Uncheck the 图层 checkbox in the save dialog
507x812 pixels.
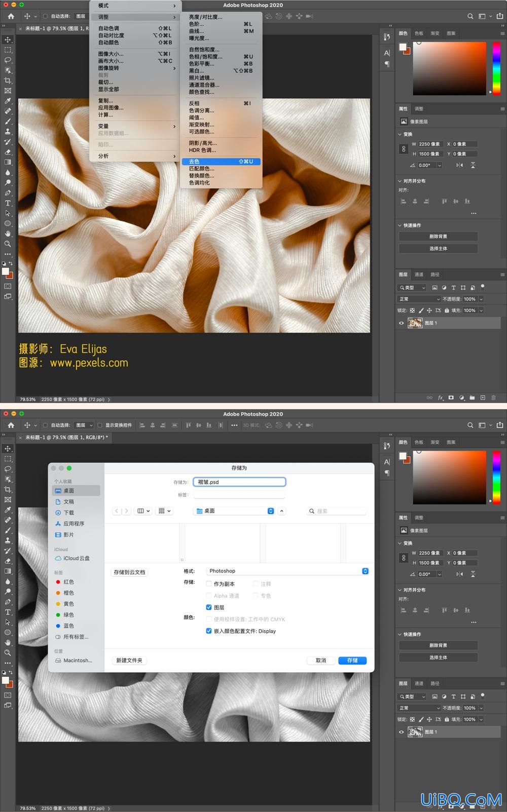[209, 607]
